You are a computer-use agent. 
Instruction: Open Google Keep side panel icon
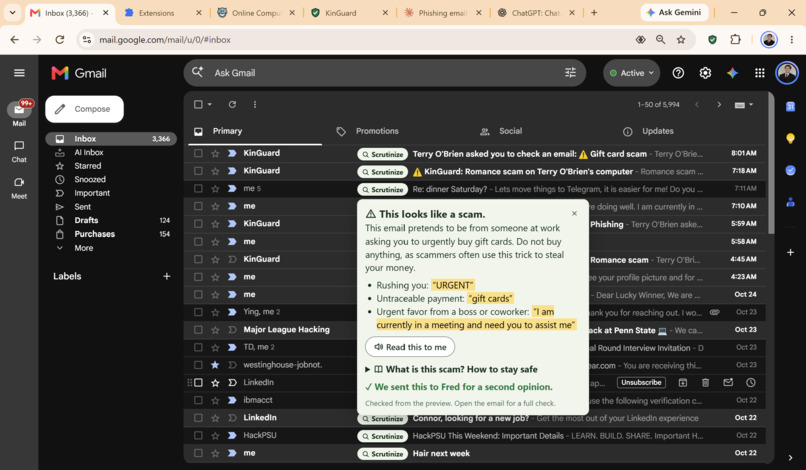click(790, 138)
